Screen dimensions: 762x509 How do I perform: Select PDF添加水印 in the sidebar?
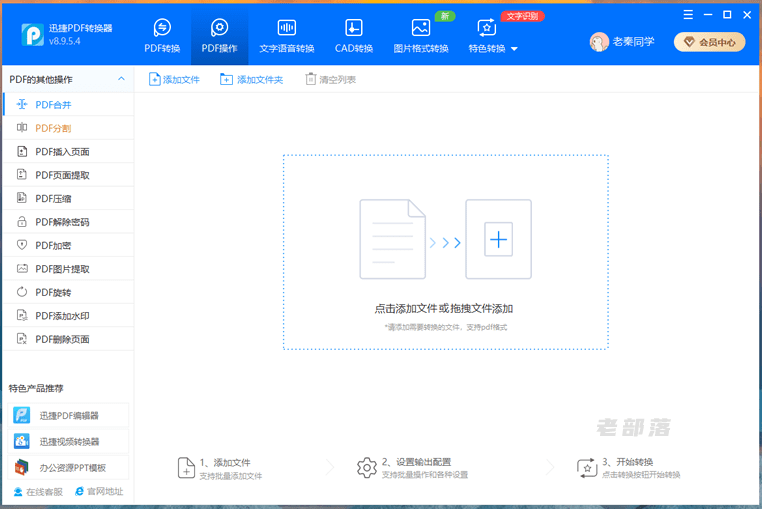point(62,316)
